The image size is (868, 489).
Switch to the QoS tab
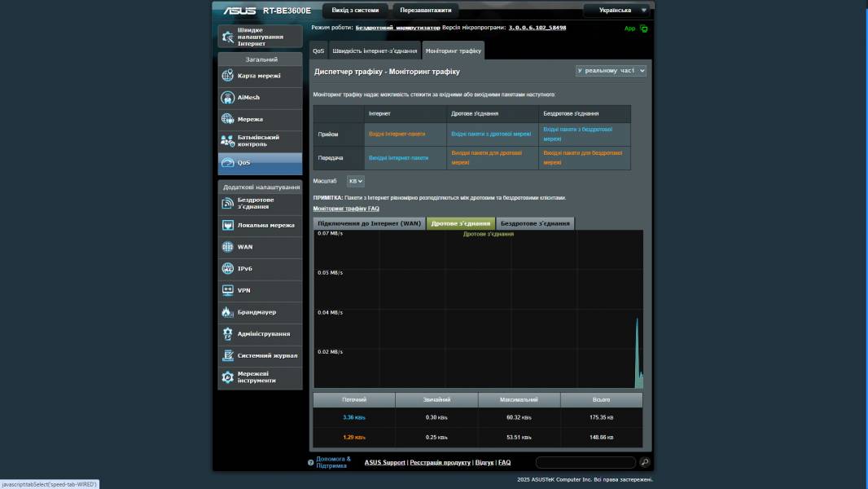[x=318, y=51]
